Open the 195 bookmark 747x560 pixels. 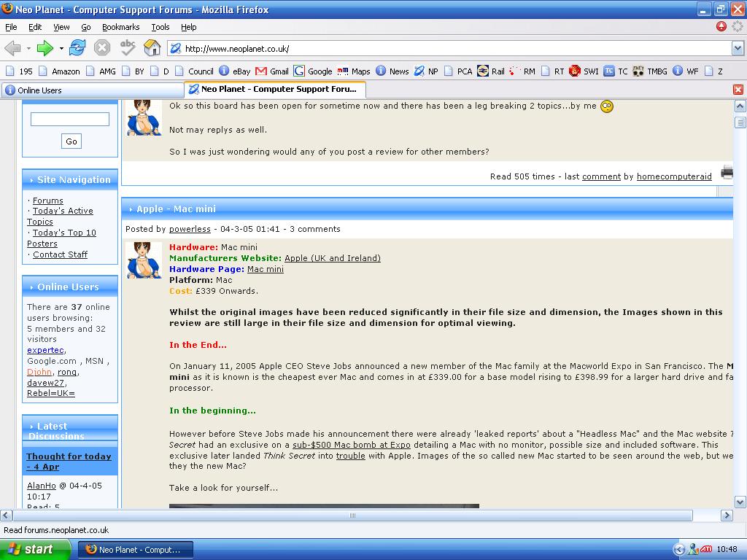click(20, 71)
